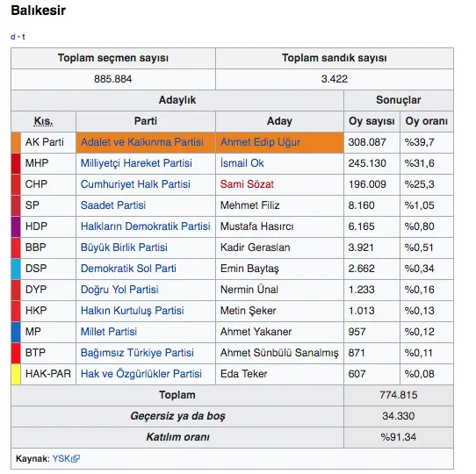Click the 'd' template discussion link
Screen dimensions: 476x474
(13, 37)
